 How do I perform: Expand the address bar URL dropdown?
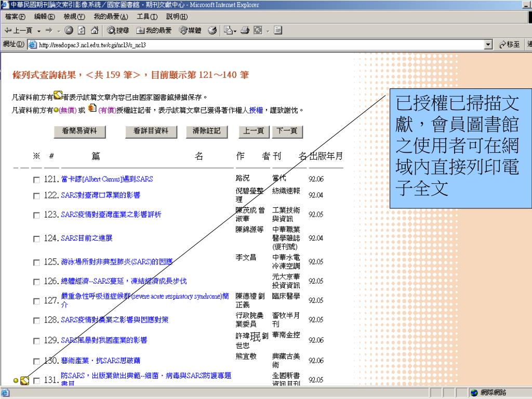(x=488, y=45)
